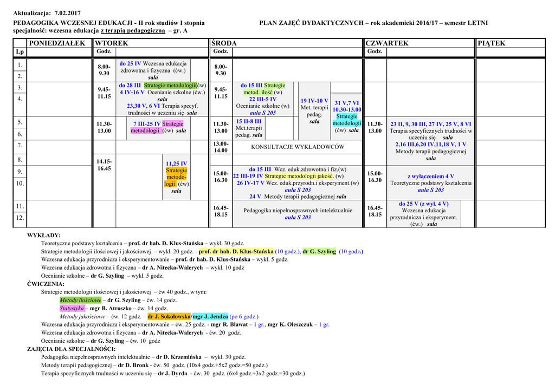Select the CZWARTEK column header
Screen dimensions: 555x392
tap(387, 43)
